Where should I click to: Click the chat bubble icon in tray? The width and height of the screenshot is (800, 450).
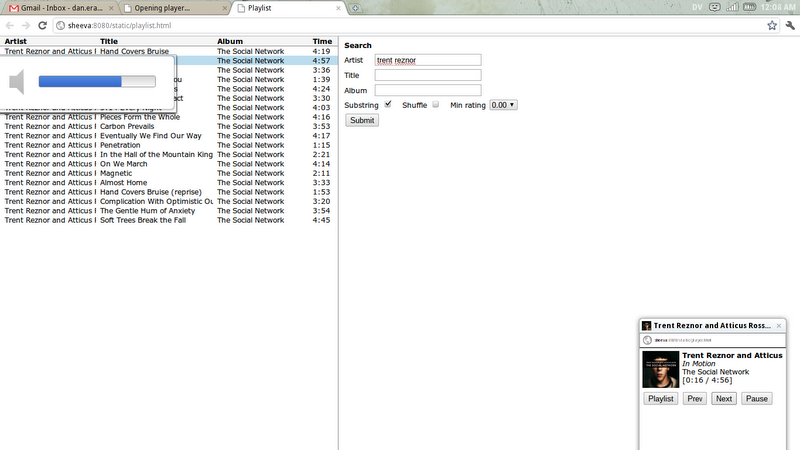coord(715,7)
